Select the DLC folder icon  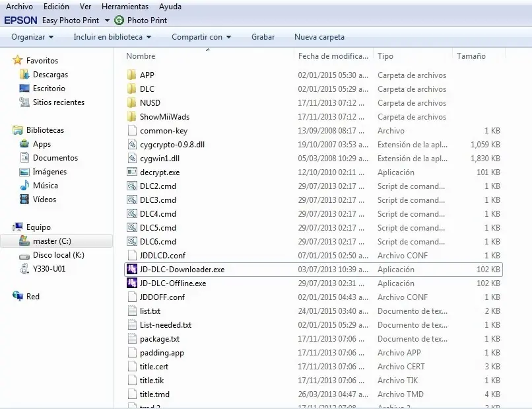pos(131,89)
